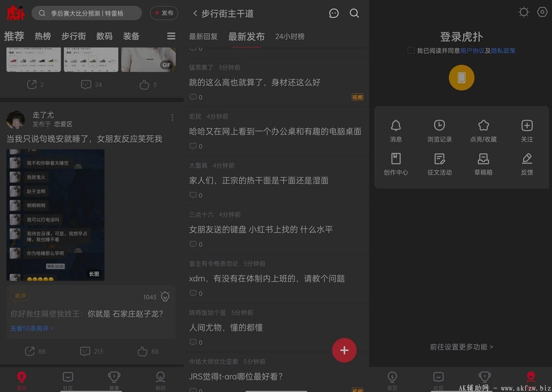The image size is (552, 392).
Task: Tap the Hupu logo in the top bar
Action: (16, 13)
